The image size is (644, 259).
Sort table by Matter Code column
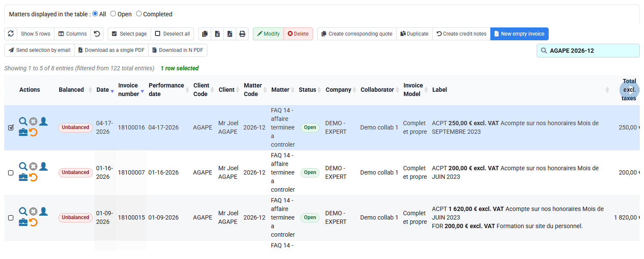tap(256, 90)
